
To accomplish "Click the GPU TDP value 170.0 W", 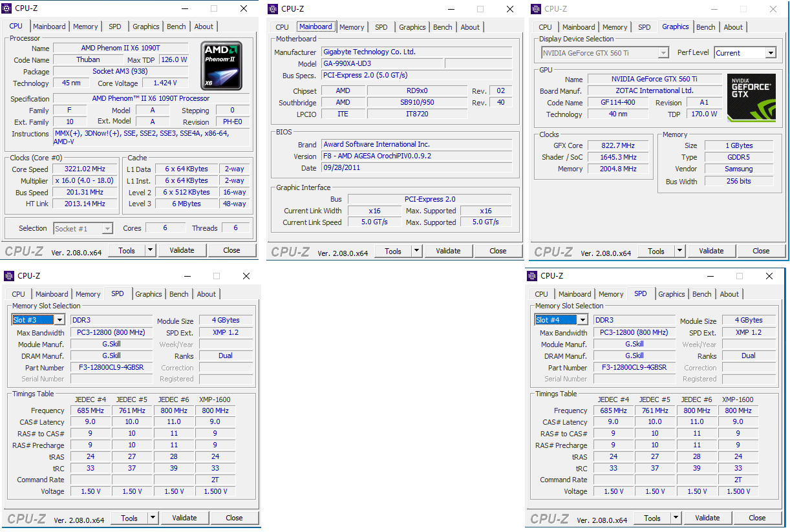I will click(704, 114).
